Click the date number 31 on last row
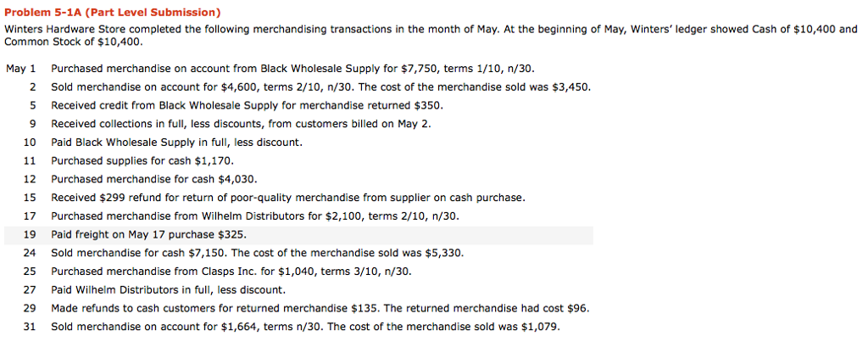868x342 pixels. (30, 327)
